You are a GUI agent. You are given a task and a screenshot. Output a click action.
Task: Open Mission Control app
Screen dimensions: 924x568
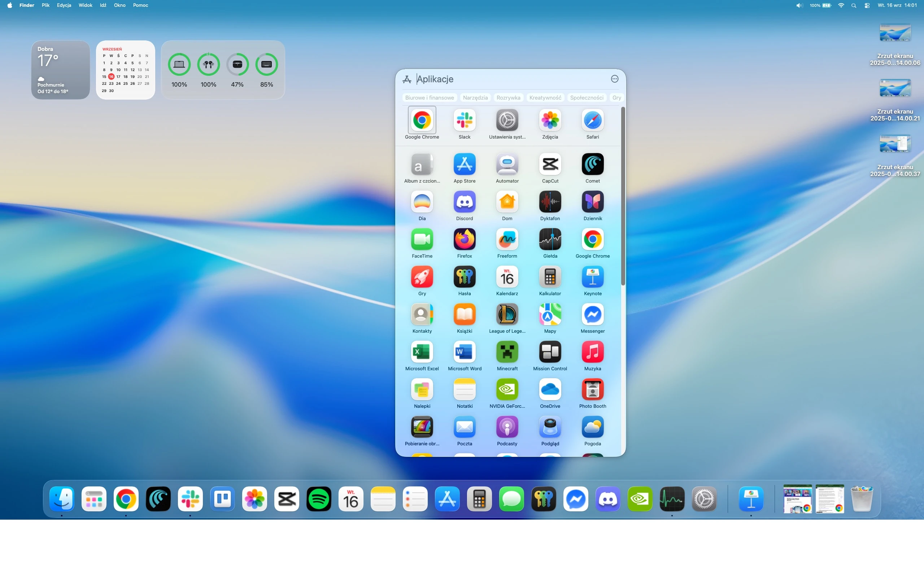point(550,352)
